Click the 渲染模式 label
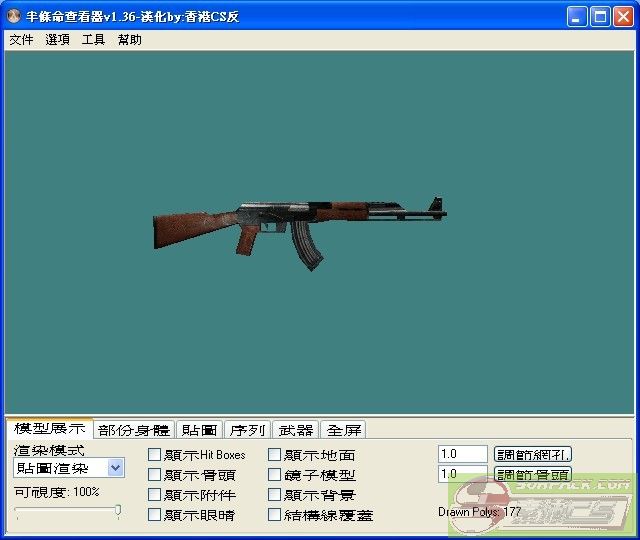640x540 pixels. click(x=49, y=450)
